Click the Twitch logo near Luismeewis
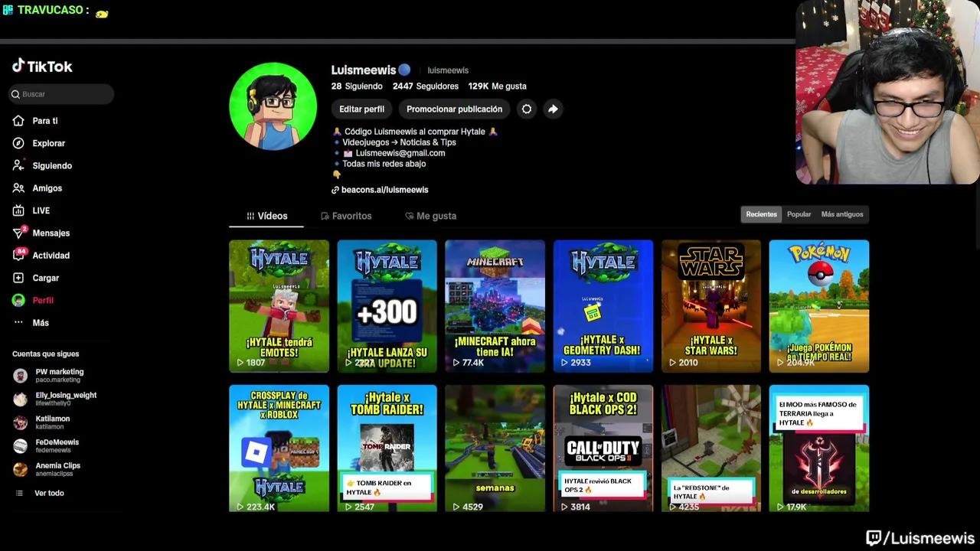Screen dimensions: 980x551 tap(874, 539)
